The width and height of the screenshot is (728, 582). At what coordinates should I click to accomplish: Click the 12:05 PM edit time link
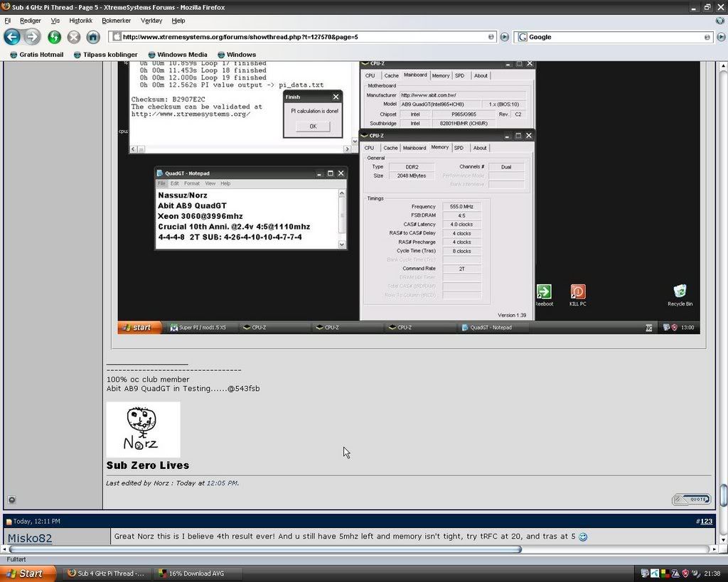point(222,483)
